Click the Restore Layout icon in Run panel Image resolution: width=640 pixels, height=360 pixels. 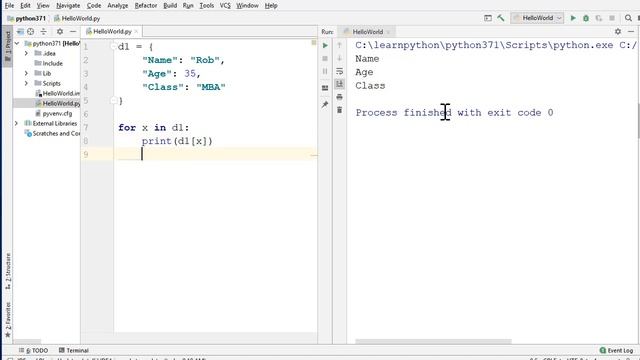pyautogui.click(x=325, y=88)
